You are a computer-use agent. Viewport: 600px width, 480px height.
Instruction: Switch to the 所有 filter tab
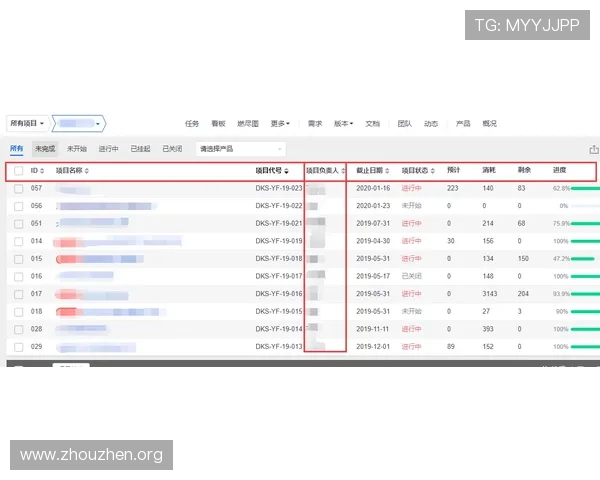point(16,149)
